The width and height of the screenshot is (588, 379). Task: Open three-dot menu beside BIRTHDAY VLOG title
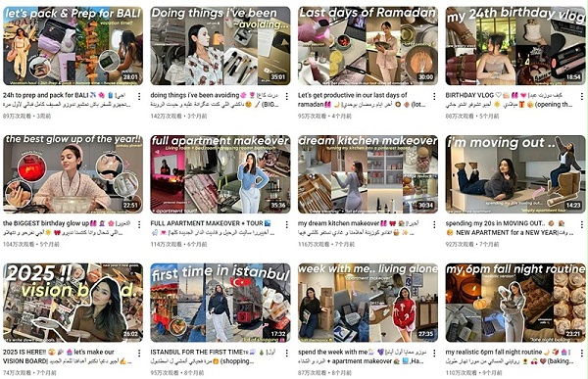(x=581, y=96)
